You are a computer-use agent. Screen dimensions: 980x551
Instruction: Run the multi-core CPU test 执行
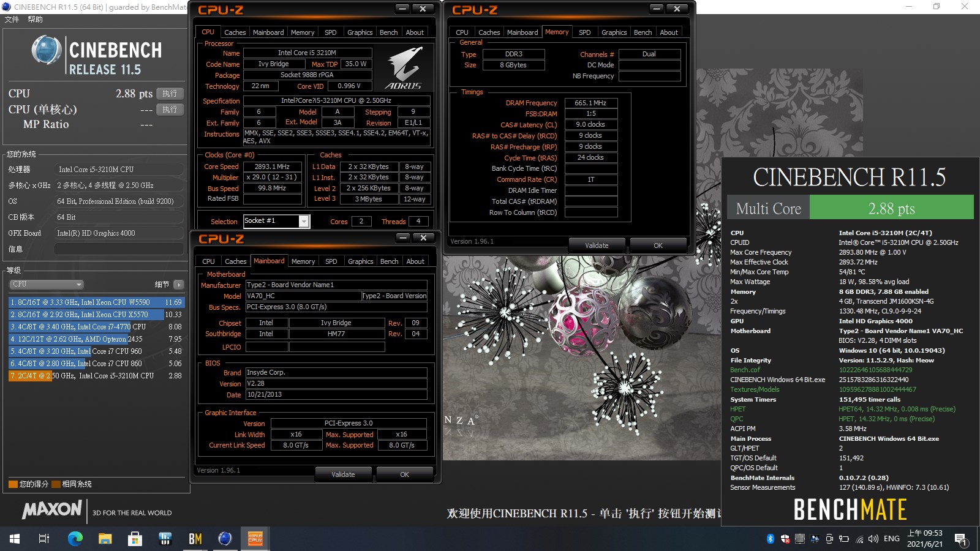170,94
